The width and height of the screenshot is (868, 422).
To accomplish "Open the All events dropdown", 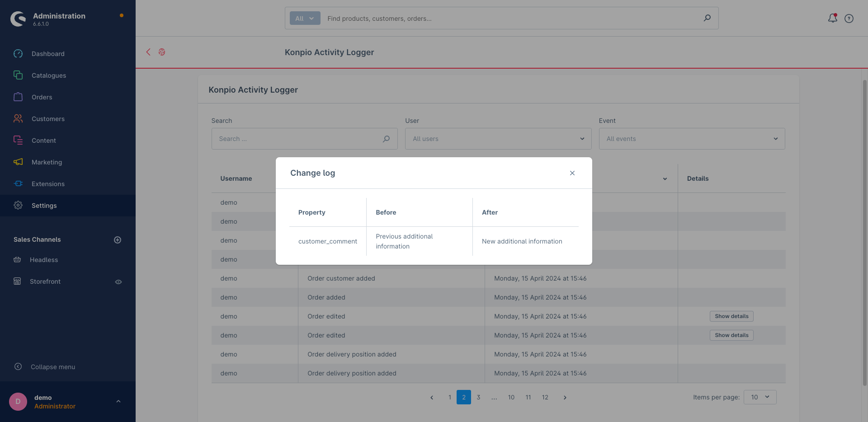I will [x=692, y=139].
